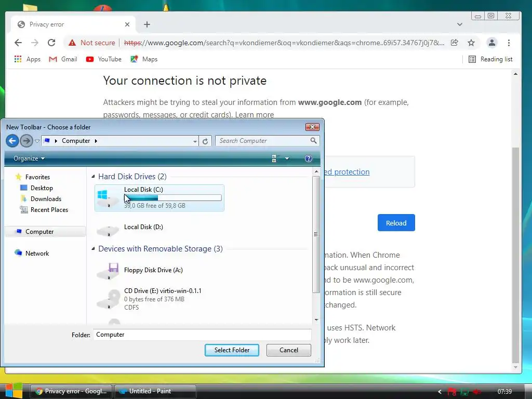Select Network in the navigation pane

point(32,253)
